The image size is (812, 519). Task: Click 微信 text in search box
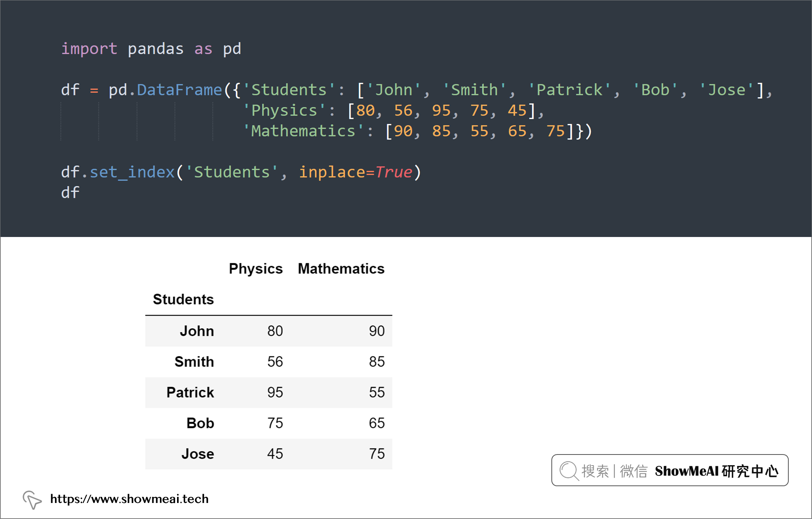[x=634, y=471]
